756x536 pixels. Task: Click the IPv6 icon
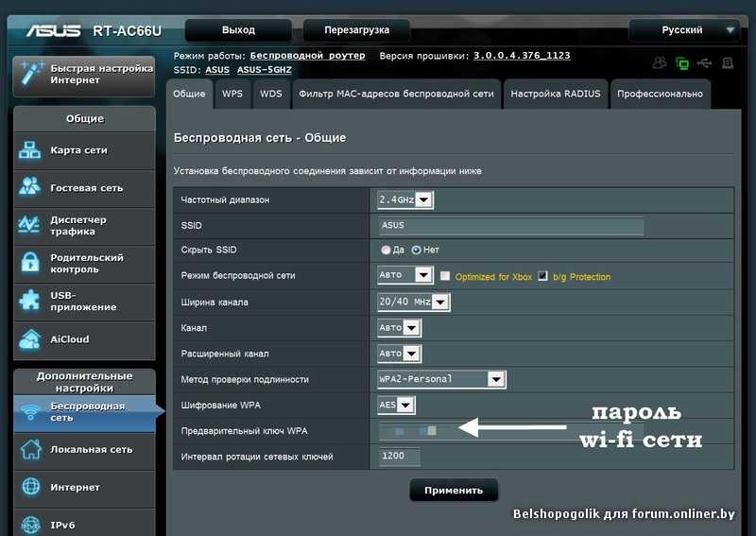point(31,525)
